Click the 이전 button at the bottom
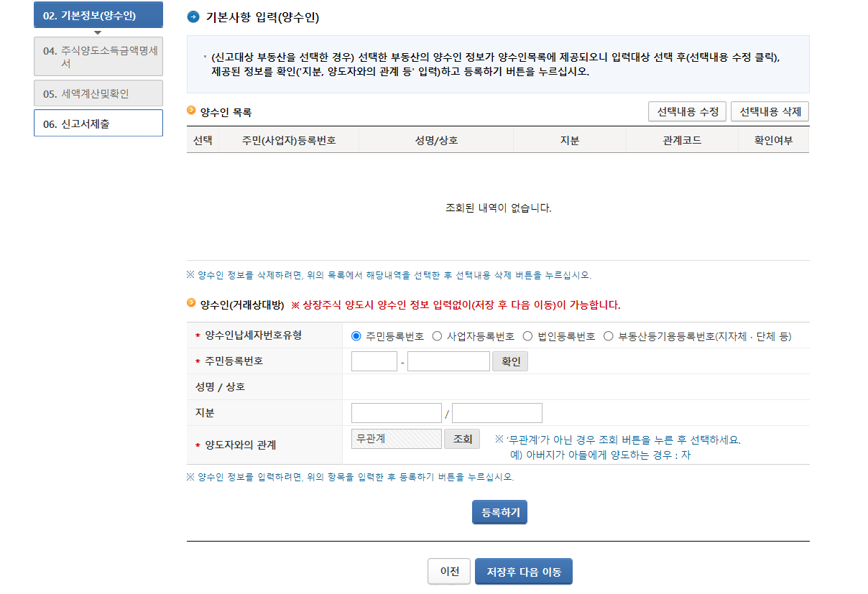The width and height of the screenshot is (868, 594). tap(449, 571)
